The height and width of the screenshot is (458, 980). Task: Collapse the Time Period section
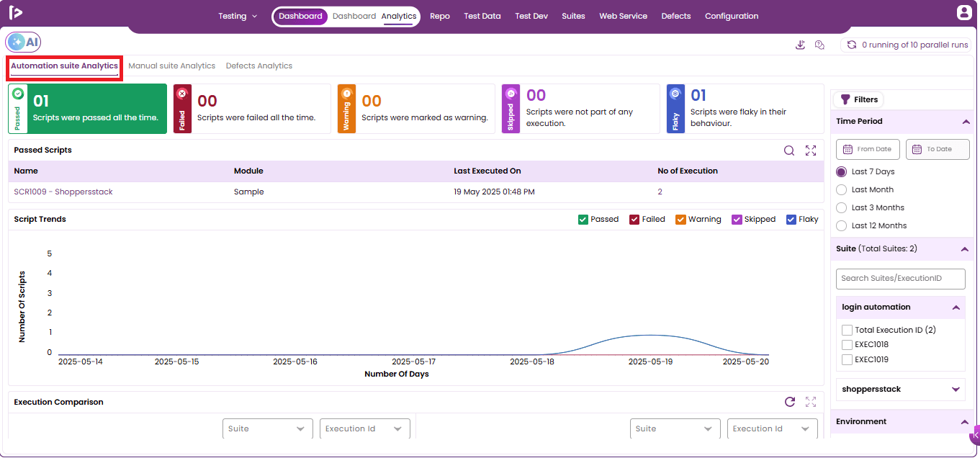tap(966, 122)
